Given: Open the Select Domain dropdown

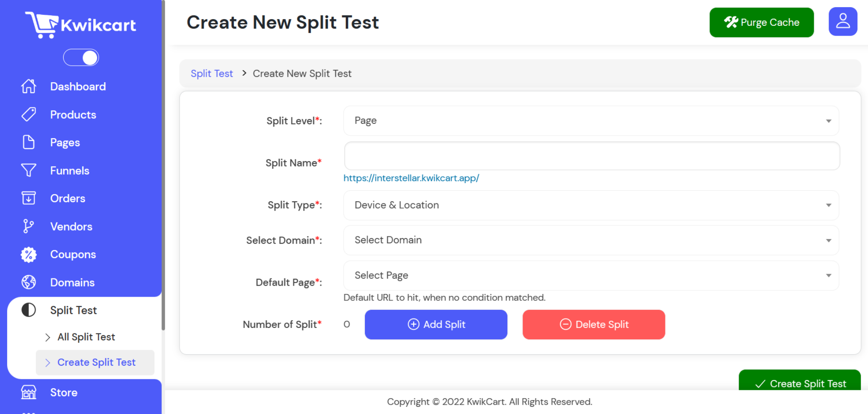Looking at the screenshot, I should [591, 240].
